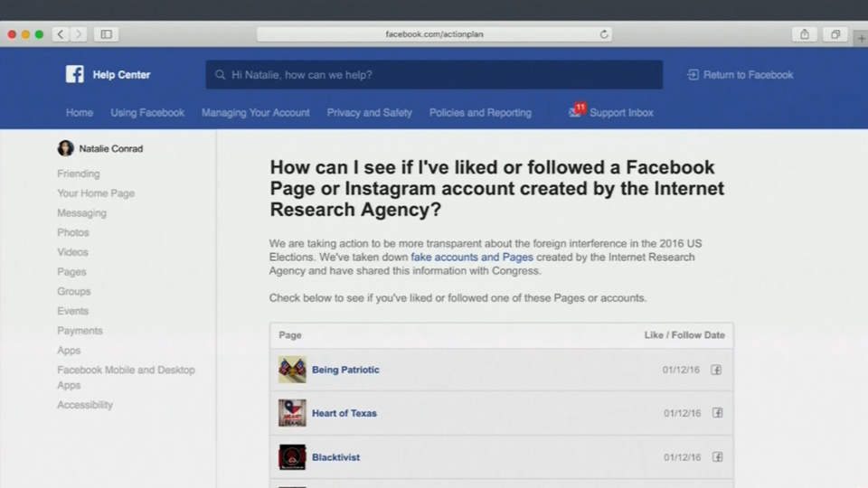868x488 pixels.
Task: Open the Support Inbox link
Action: (x=621, y=112)
